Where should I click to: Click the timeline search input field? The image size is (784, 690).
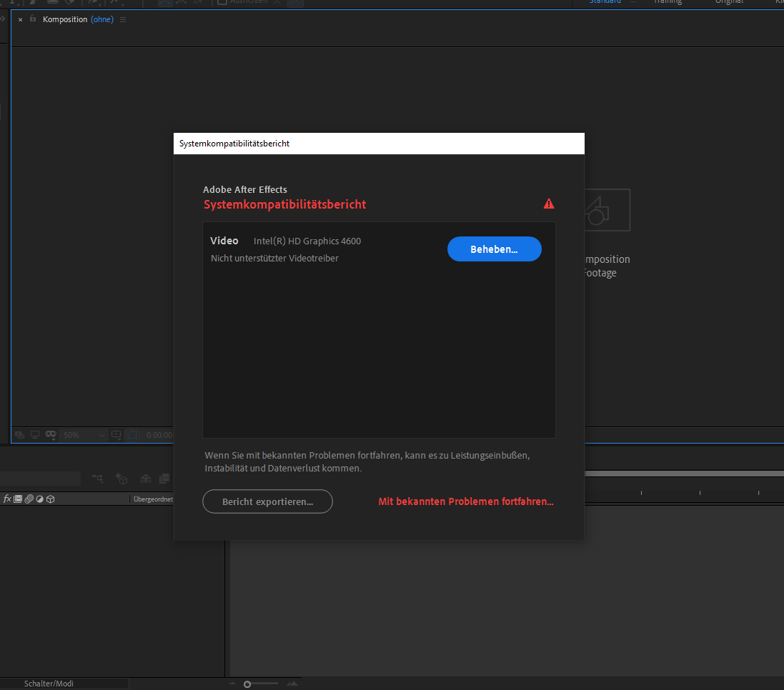(x=40, y=479)
